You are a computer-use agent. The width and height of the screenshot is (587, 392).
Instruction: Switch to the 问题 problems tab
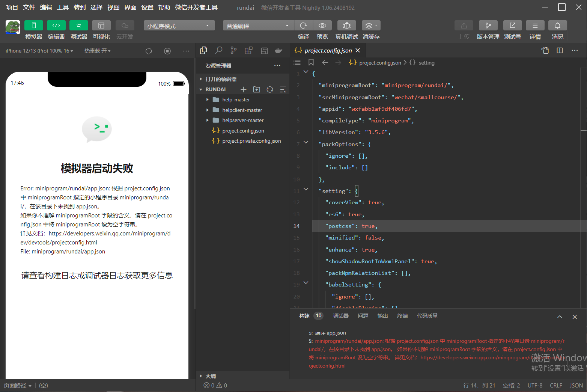point(363,316)
